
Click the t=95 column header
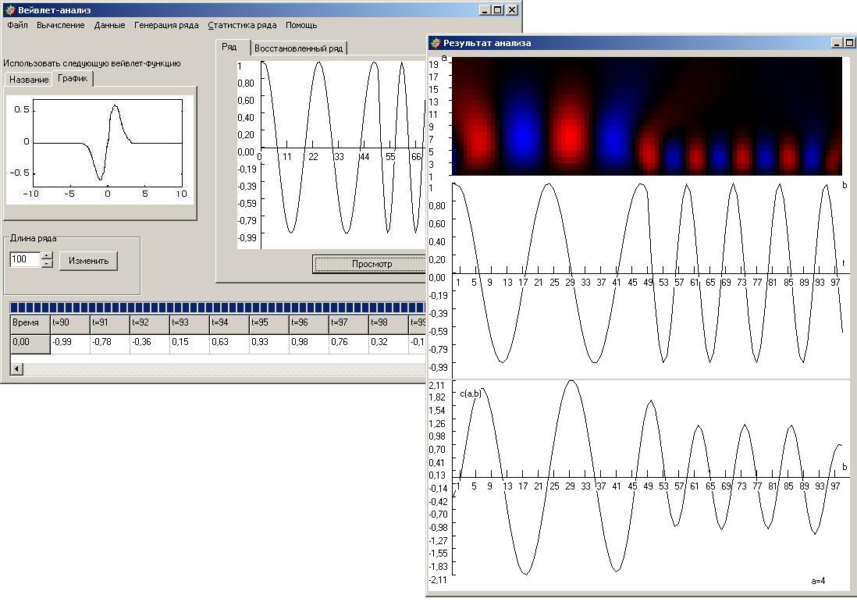coord(269,324)
